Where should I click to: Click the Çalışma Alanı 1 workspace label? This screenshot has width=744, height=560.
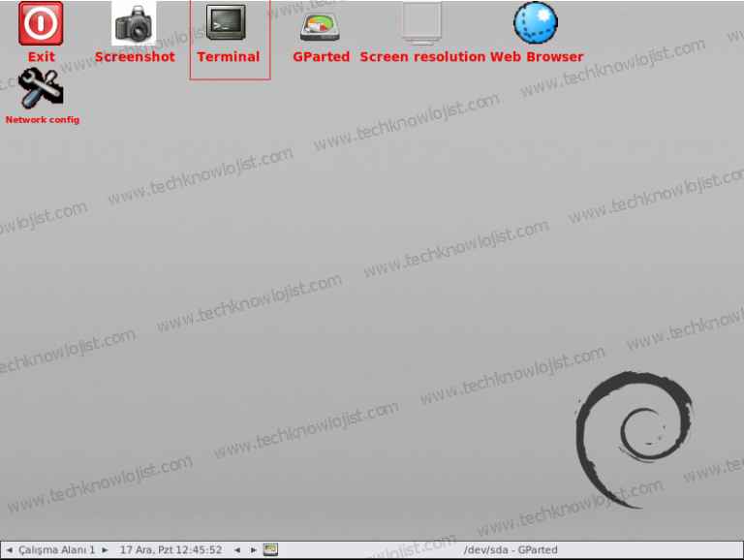pyautogui.click(x=56, y=550)
